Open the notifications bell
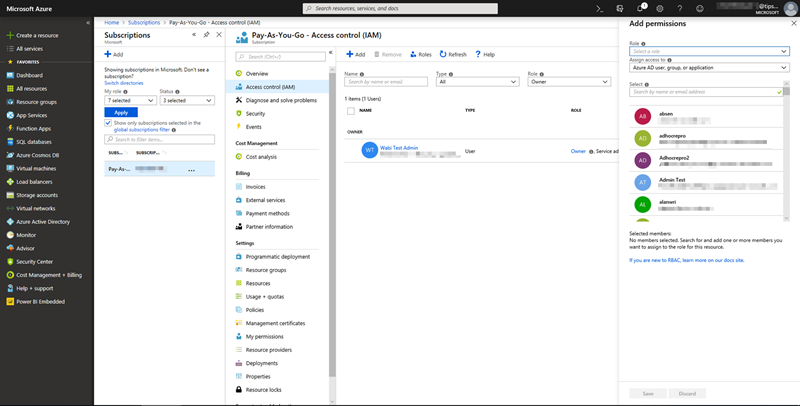800x406 pixels. [x=641, y=8]
